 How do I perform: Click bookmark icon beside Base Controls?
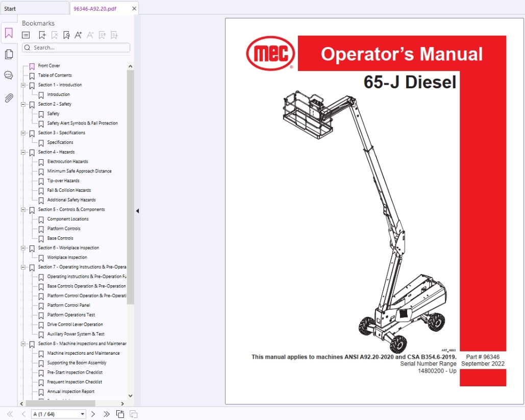pyautogui.click(x=41, y=239)
